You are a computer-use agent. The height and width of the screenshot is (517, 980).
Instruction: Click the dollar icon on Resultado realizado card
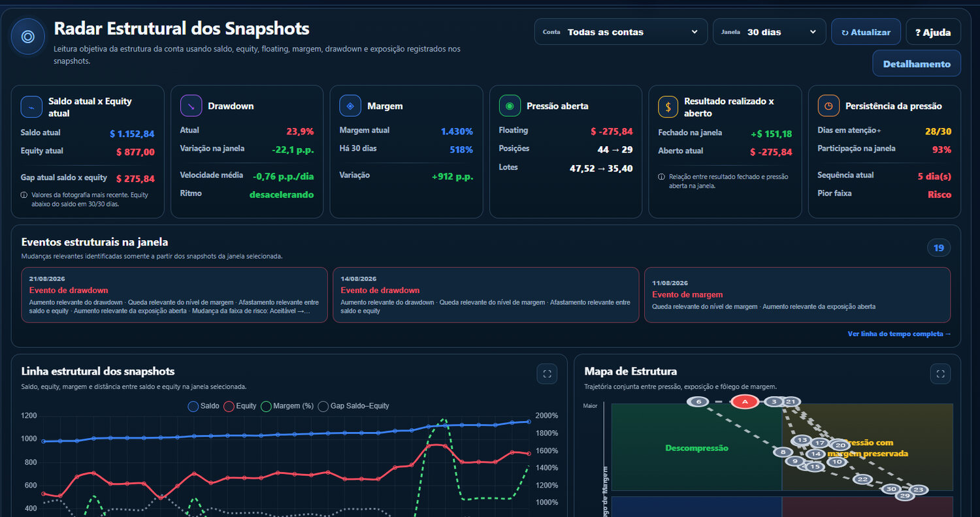(x=668, y=106)
